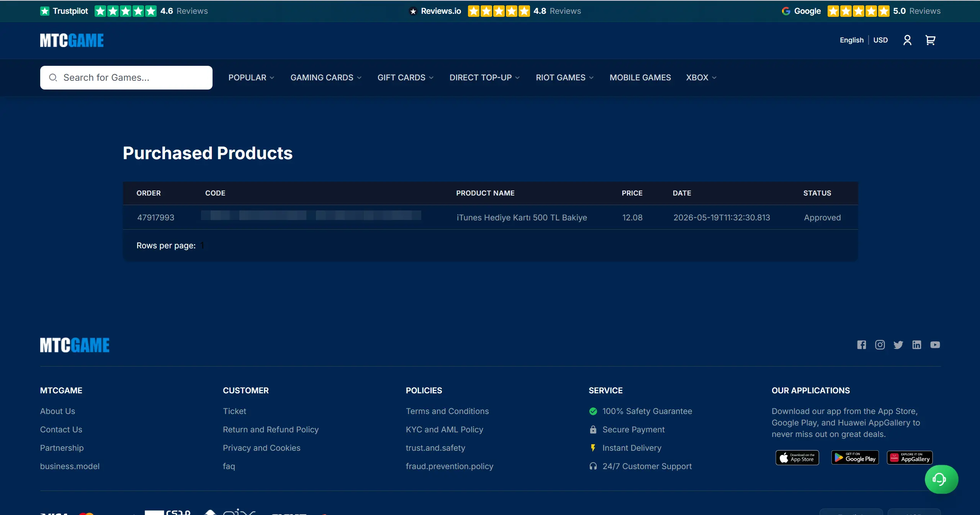Open the Ticket link
980x515 pixels.
click(234, 411)
